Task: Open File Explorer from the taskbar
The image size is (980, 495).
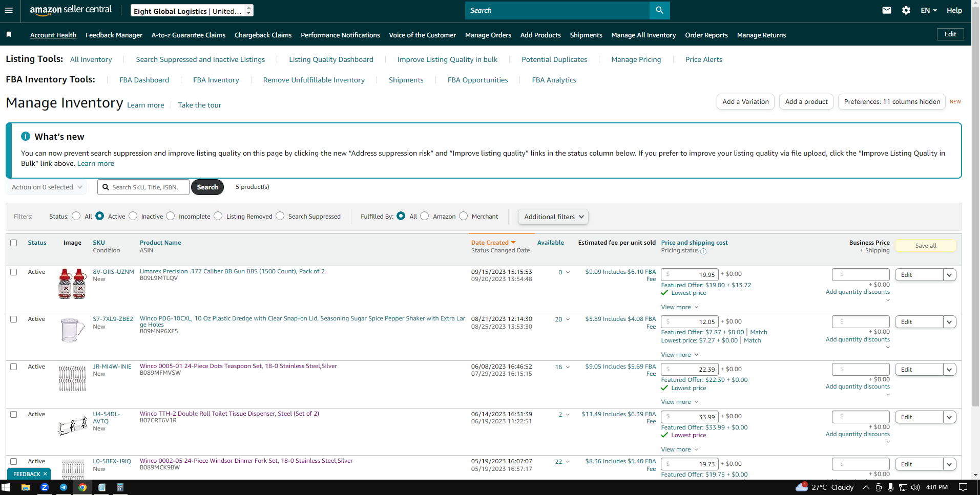Action: tap(25, 487)
